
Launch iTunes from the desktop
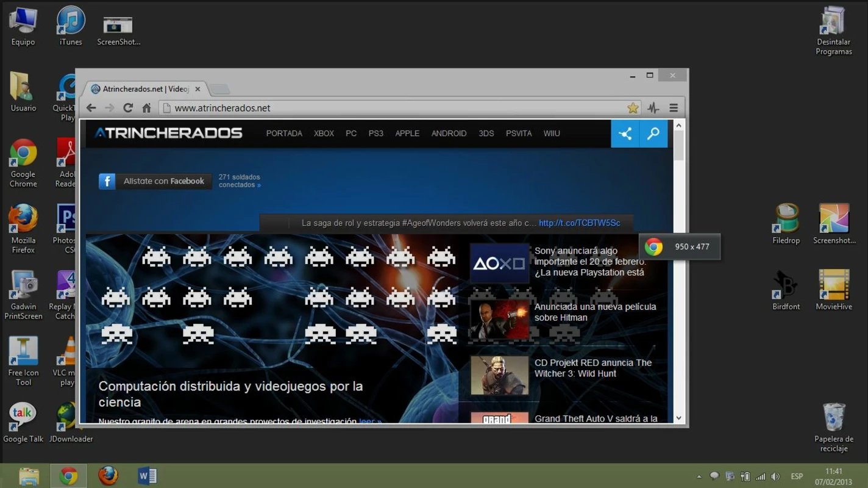(x=71, y=27)
